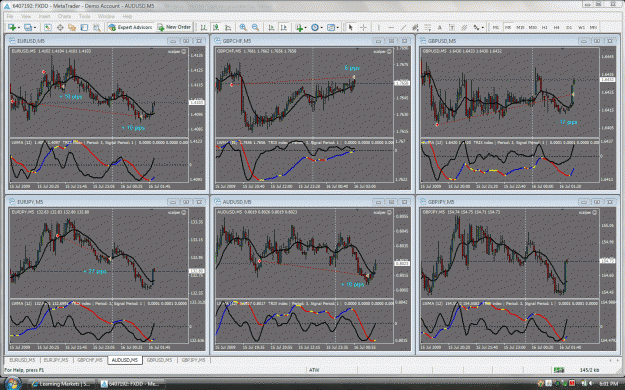This screenshot has height=390, width=625.
Task: Switch charts to Bar Chart icon
Action: (203, 27)
